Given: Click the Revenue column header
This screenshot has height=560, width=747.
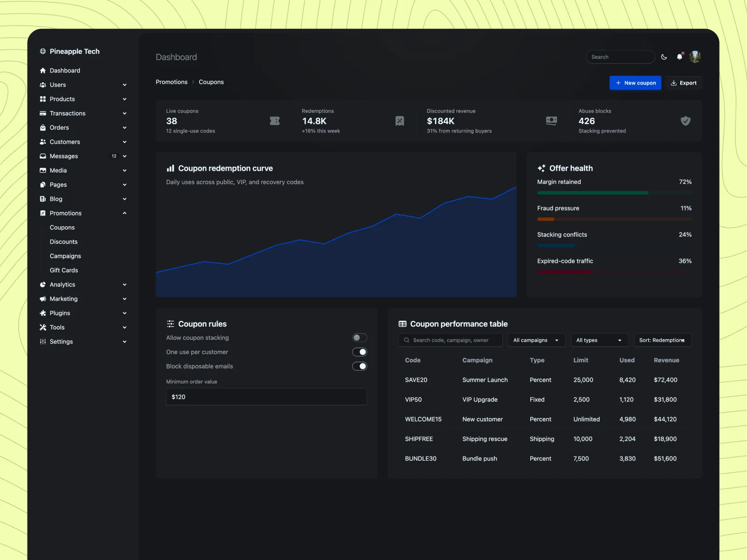Looking at the screenshot, I should point(666,360).
